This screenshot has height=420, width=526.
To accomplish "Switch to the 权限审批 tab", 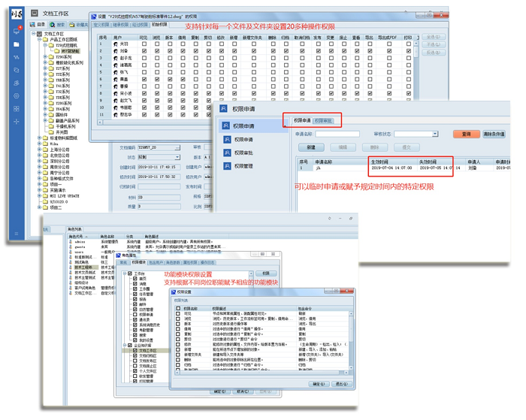I will [x=324, y=120].
